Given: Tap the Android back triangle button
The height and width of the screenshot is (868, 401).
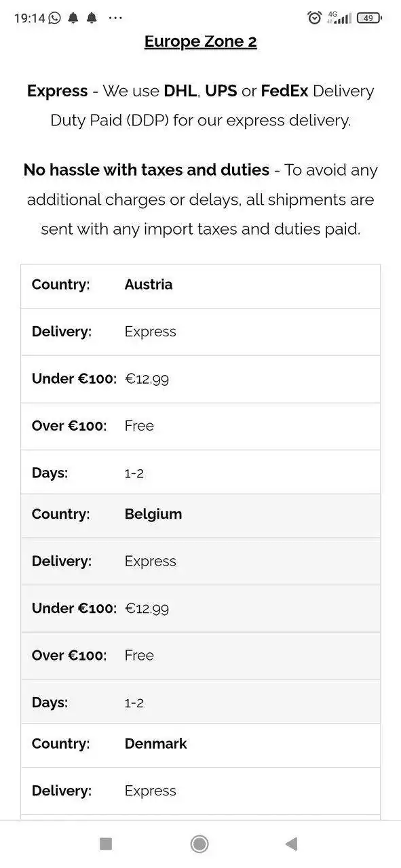Looking at the screenshot, I should pyautogui.click(x=292, y=844).
